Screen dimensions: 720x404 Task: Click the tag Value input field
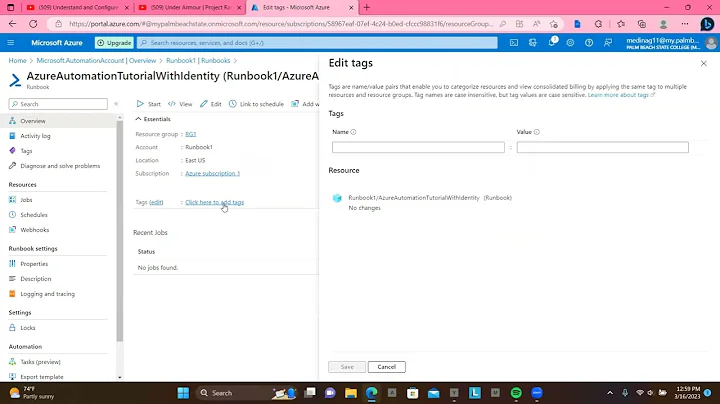pyautogui.click(x=602, y=147)
